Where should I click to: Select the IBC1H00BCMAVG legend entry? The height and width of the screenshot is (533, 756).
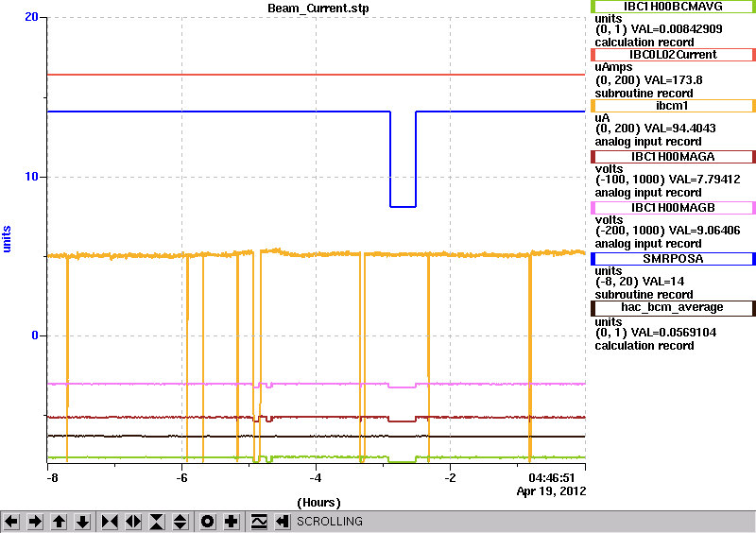pyautogui.click(x=673, y=7)
